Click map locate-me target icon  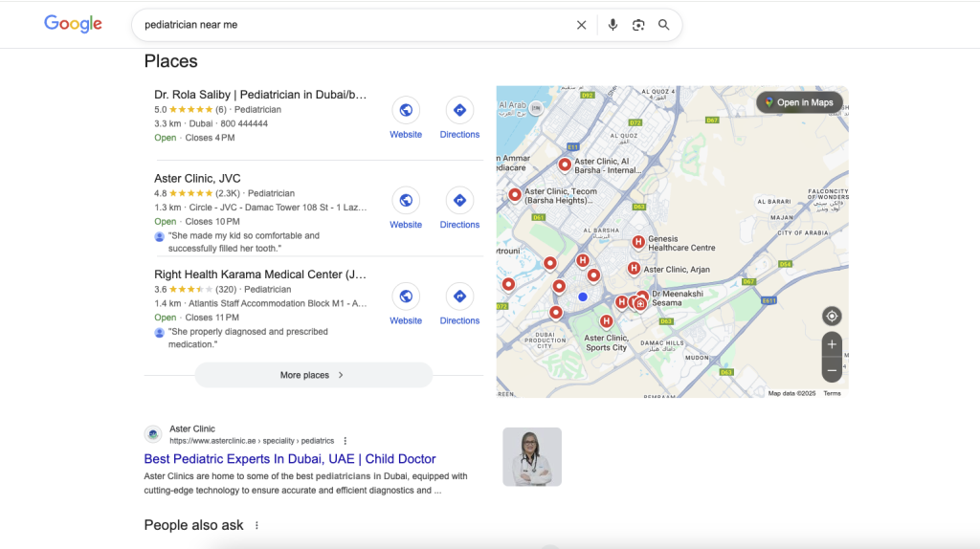click(832, 316)
